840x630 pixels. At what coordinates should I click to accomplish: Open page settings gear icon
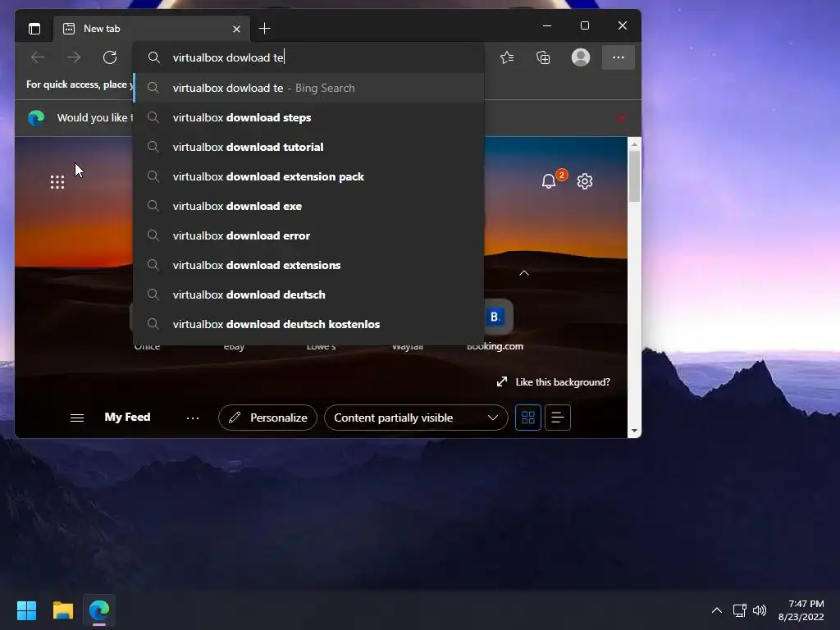pos(585,181)
